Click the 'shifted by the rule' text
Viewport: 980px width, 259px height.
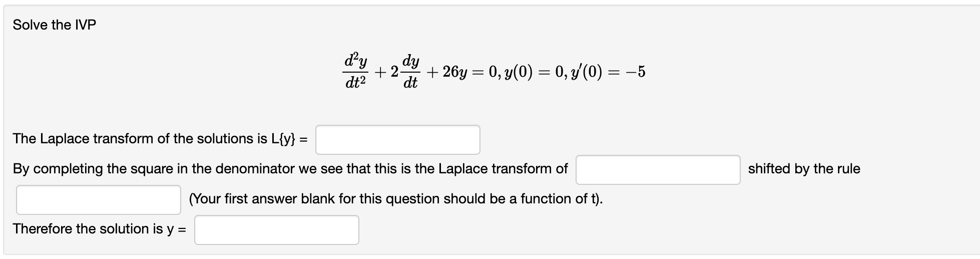804,169
